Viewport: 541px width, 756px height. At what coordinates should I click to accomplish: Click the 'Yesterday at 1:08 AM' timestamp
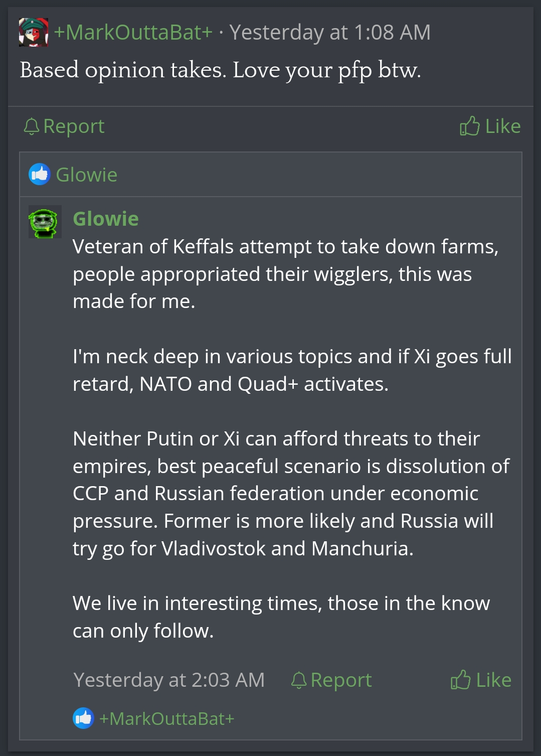[x=329, y=33]
